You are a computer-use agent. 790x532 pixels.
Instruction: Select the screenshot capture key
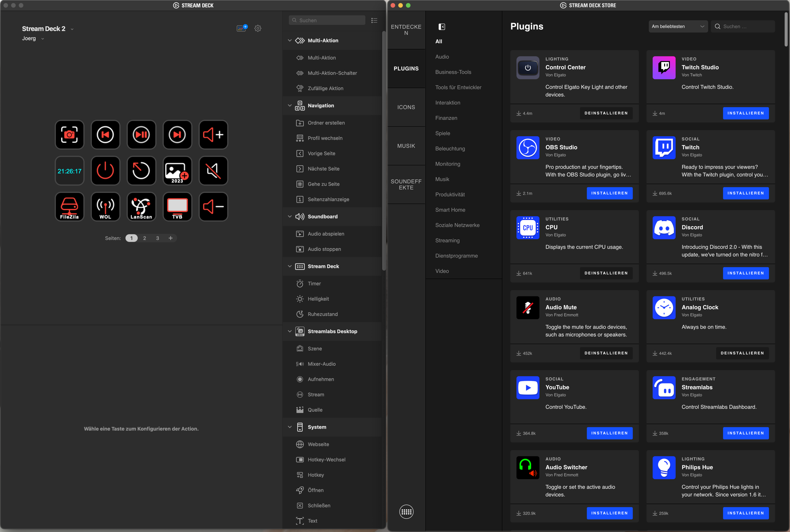click(70, 135)
